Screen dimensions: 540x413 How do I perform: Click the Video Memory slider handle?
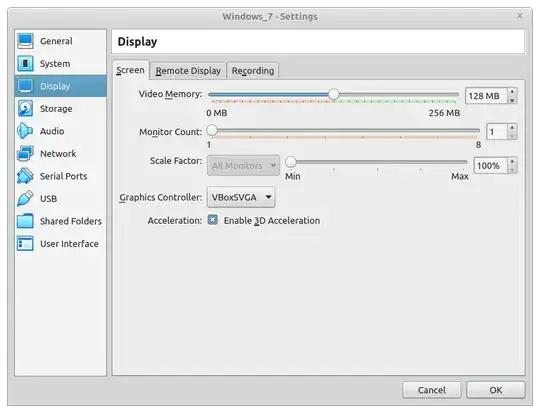click(333, 94)
